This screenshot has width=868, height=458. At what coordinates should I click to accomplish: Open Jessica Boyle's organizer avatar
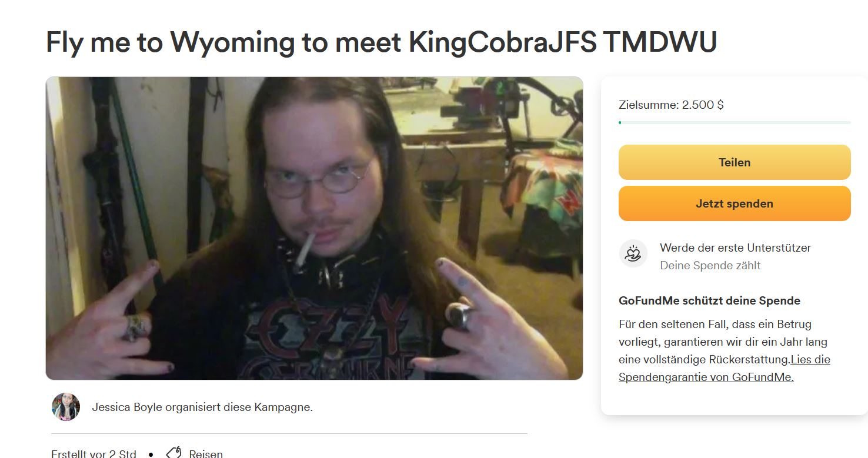click(65, 407)
